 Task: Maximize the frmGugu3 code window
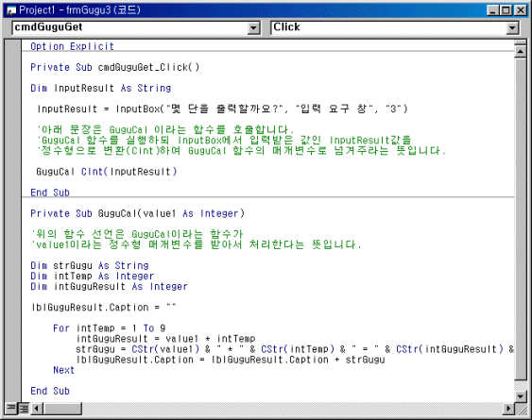(506, 10)
